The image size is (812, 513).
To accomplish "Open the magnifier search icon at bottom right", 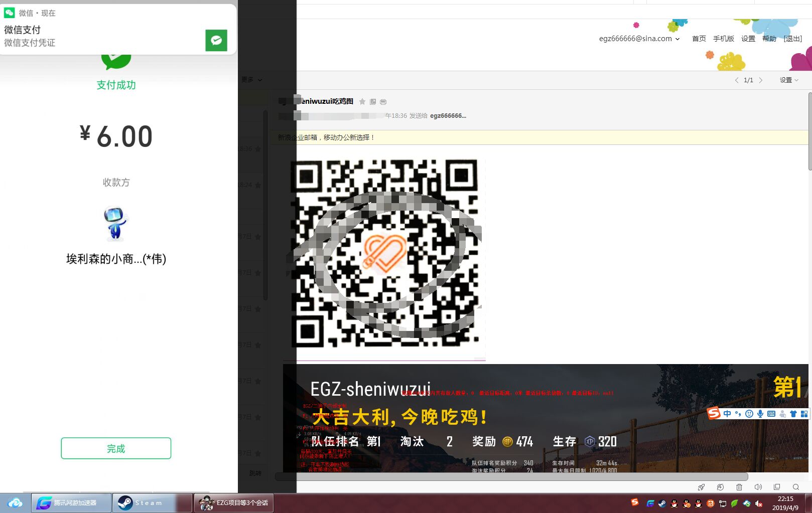I will click(796, 487).
